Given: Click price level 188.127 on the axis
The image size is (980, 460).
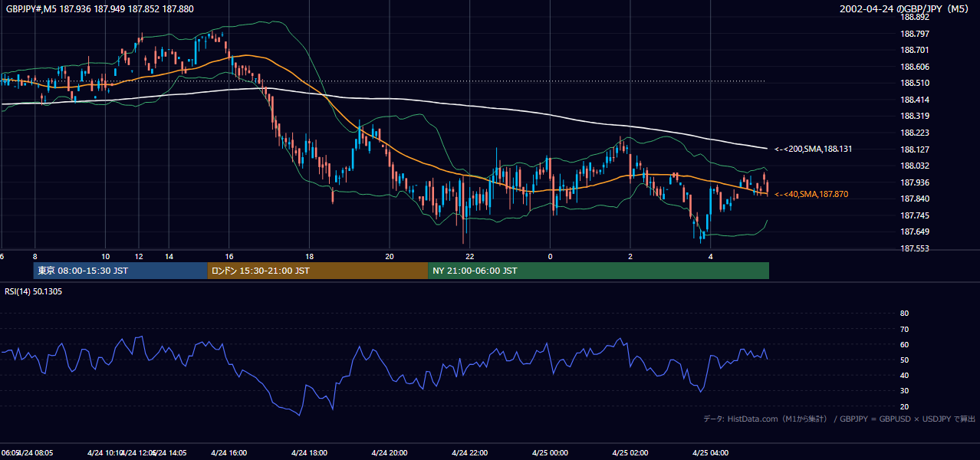Looking at the screenshot, I should coord(914,149).
